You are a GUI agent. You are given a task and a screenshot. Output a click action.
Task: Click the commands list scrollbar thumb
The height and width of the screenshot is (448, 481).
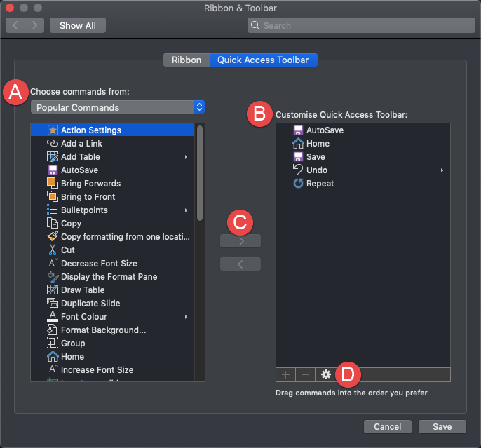tap(200, 173)
